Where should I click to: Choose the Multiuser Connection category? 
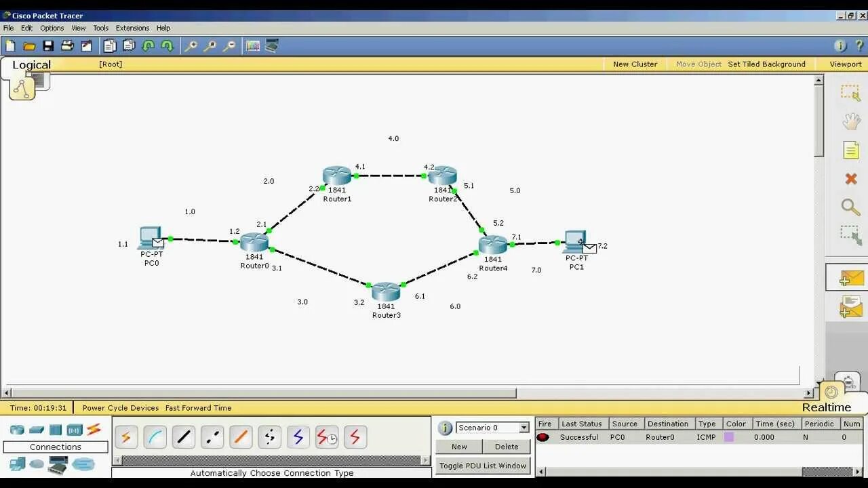83,464
